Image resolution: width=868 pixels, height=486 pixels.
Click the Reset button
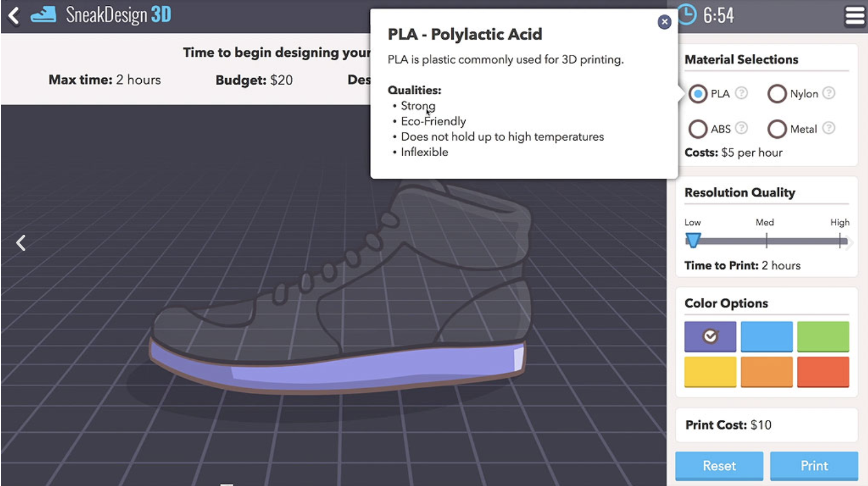pos(719,466)
